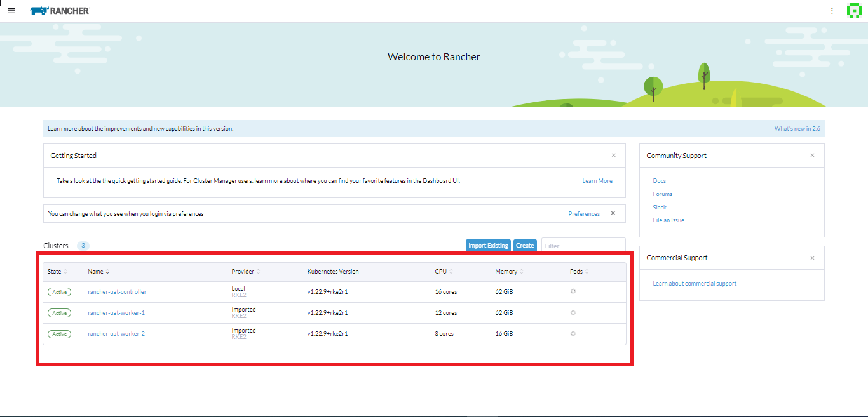Screen dimensions: 868x417
Task: Open the Forums support link
Action: click(x=663, y=194)
